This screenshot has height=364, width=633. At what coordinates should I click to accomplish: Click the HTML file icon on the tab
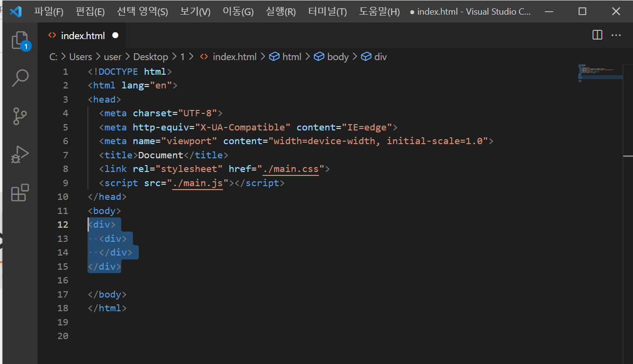52,35
